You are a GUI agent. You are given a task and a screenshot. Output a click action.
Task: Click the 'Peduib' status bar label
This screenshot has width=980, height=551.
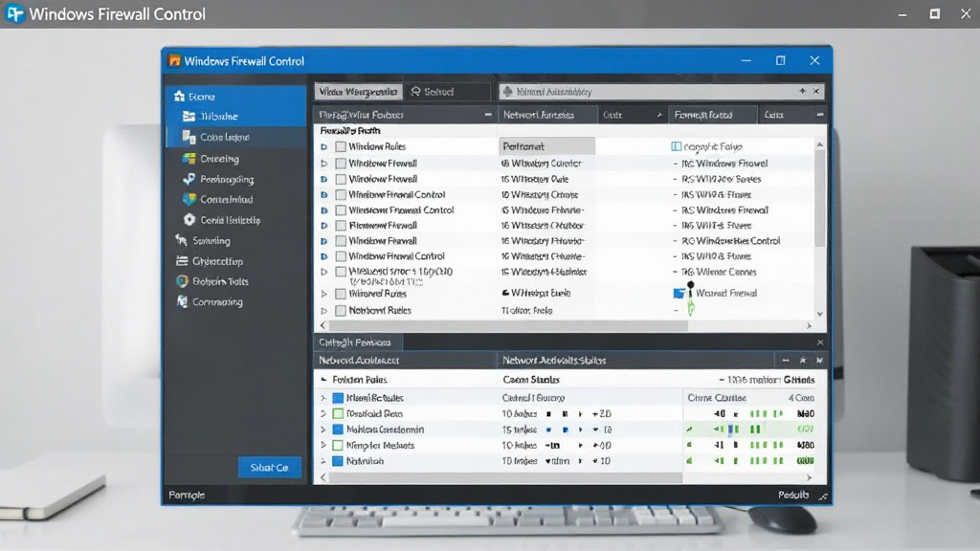tap(793, 495)
